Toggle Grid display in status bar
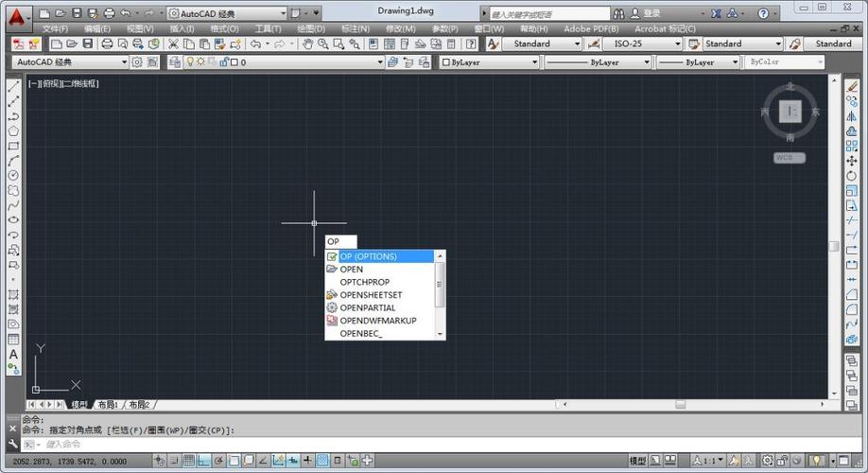 point(189,461)
